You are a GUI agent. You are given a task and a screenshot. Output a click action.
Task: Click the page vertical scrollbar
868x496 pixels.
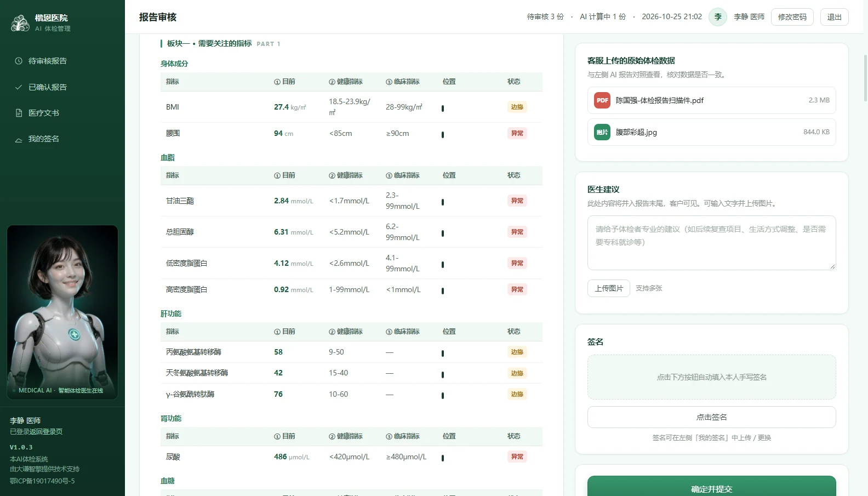pos(865,78)
